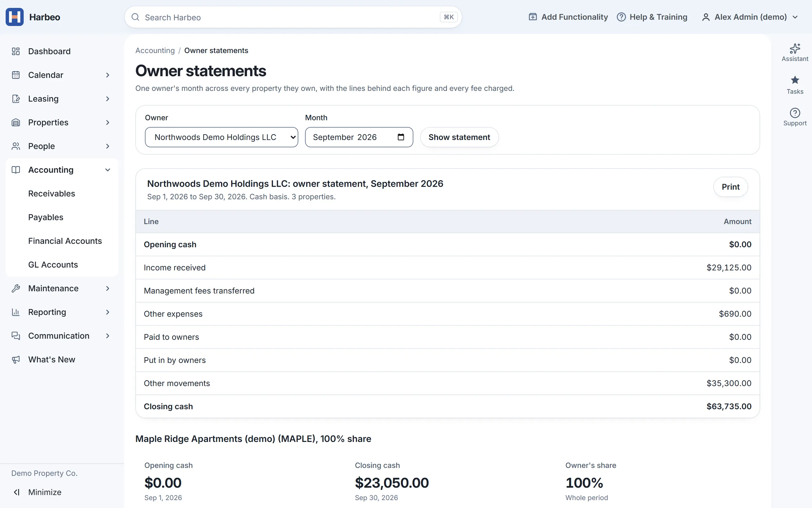The width and height of the screenshot is (812, 508).
Task: Open the Owner dropdown selector
Action: point(221,137)
